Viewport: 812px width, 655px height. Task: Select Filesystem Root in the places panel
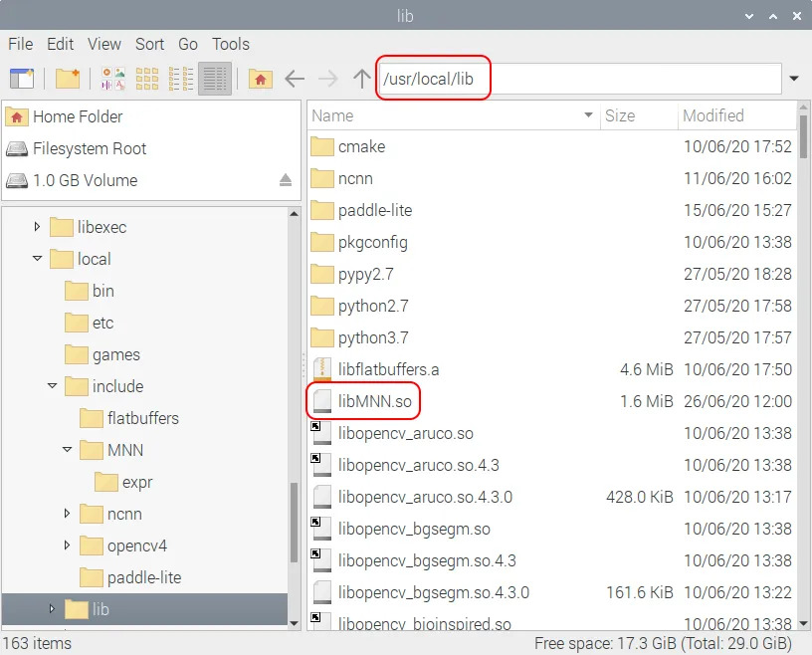click(151, 148)
